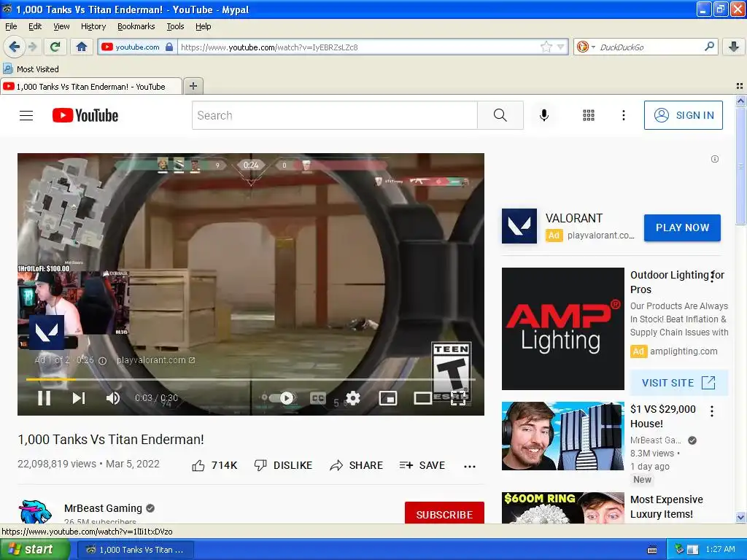Open the AMP Lighting ad thumbnail
Viewport: 747px width, 560px height.
coord(563,329)
